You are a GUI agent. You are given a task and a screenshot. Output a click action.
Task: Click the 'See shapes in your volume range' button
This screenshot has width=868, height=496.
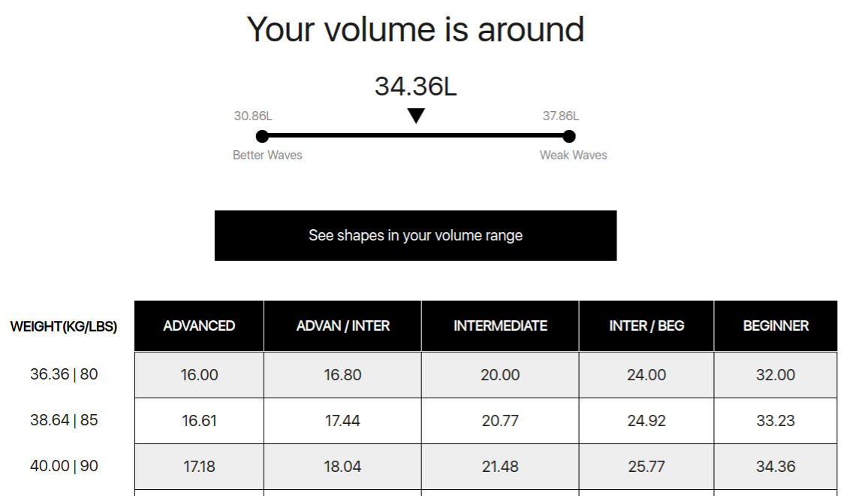point(415,235)
